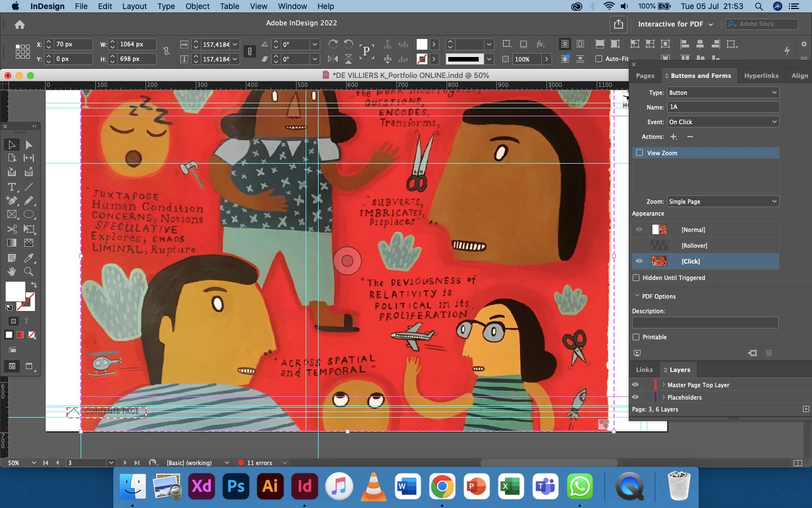
Task: Enable the Printable checkbox
Action: [x=636, y=337]
